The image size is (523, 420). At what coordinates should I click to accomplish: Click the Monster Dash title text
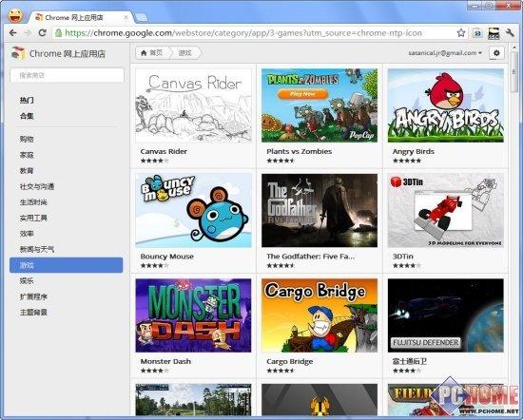165,361
